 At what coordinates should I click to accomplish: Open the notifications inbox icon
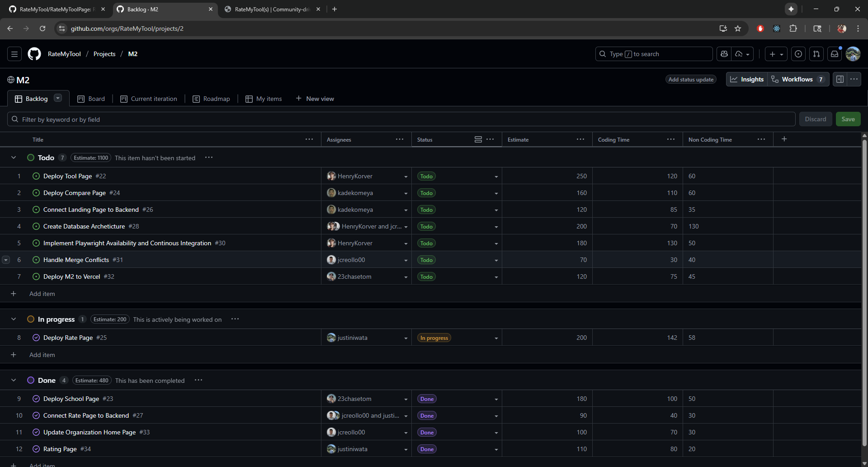click(x=835, y=54)
